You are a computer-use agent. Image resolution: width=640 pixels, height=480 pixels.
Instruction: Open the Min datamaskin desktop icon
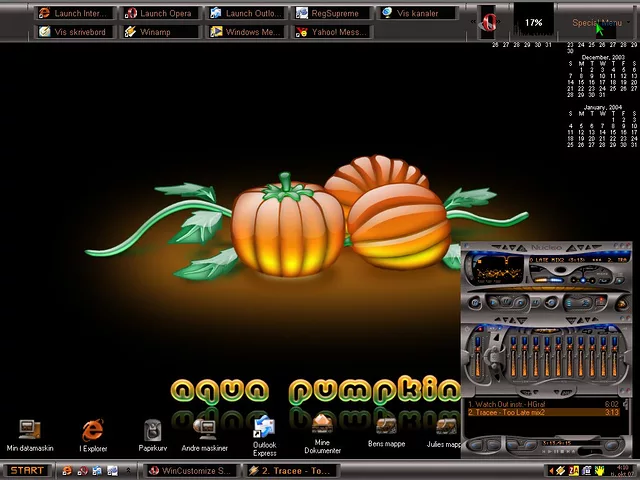[x=29, y=430]
